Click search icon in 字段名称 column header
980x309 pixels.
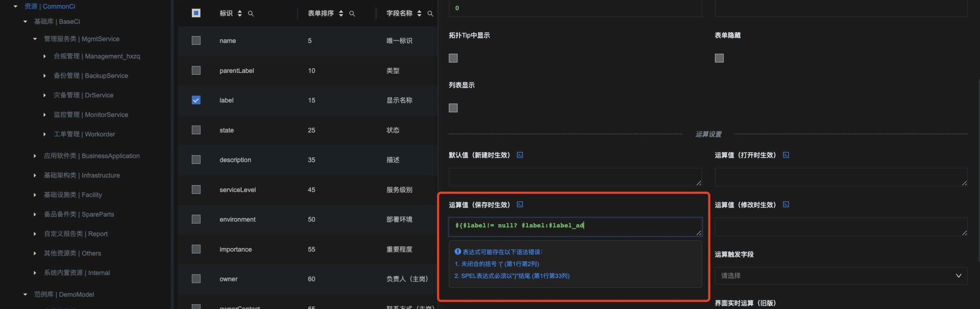tap(430, 14)
